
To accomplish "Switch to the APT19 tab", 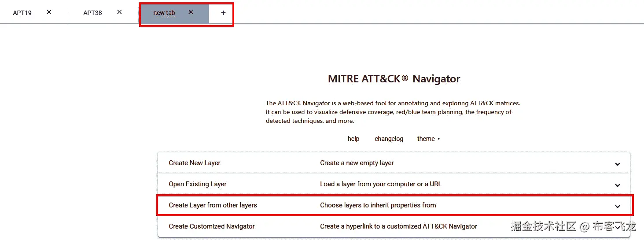I will click(22, 13).
